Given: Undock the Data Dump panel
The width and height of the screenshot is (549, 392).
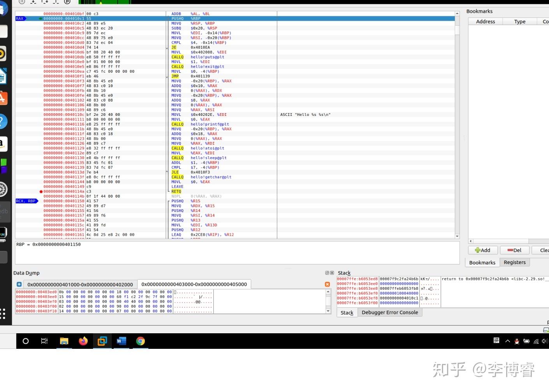Looking at the screenshot, I should pyautogui.click(x=327, y=273).
